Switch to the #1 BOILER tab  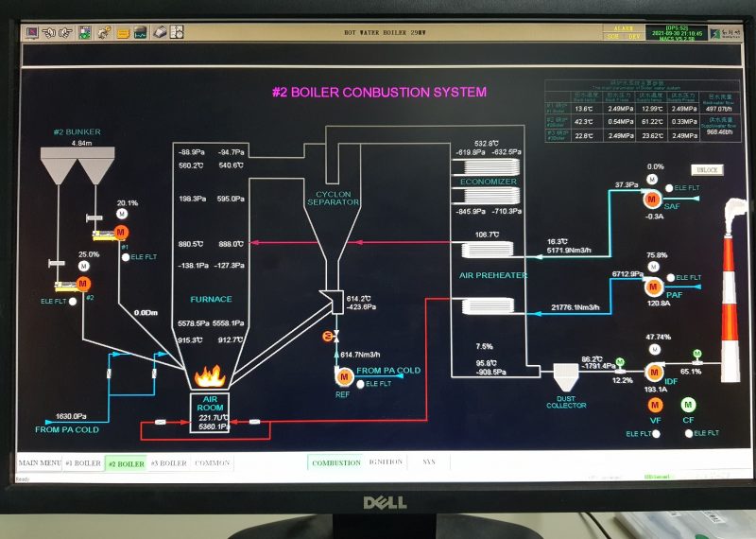[82, 463]
